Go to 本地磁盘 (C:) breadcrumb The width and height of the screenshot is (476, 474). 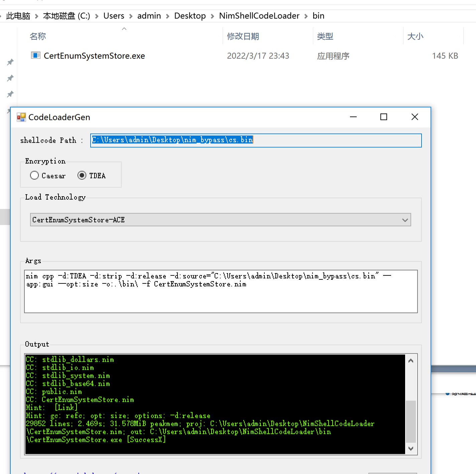(67, 16)
